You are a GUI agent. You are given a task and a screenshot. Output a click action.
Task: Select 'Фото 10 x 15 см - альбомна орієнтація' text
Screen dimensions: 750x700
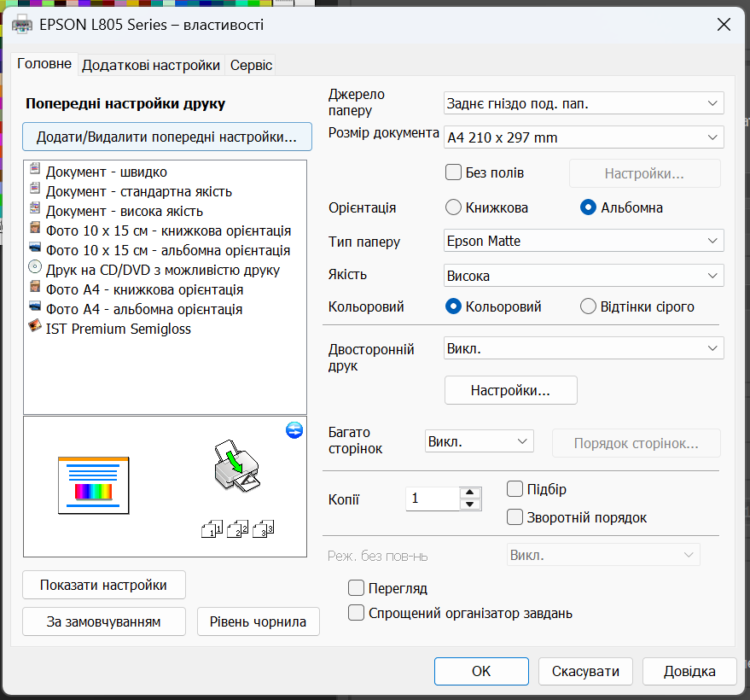(168, 250)
